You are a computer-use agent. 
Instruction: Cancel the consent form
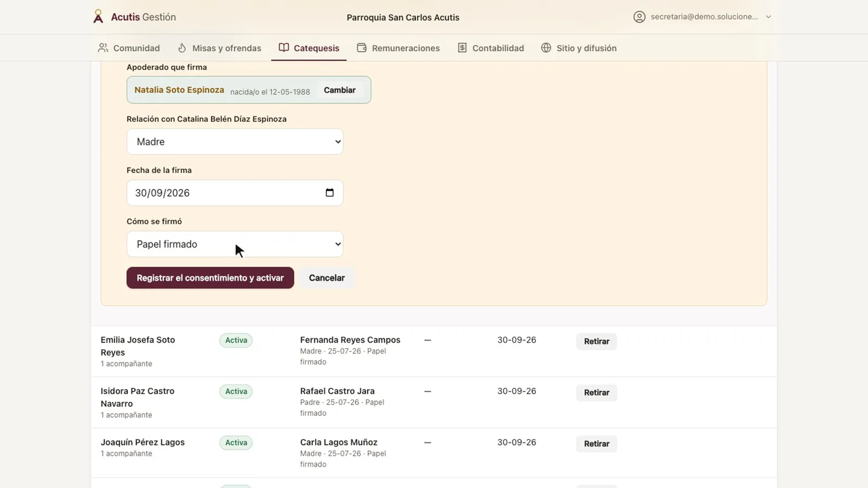[327, 278]
